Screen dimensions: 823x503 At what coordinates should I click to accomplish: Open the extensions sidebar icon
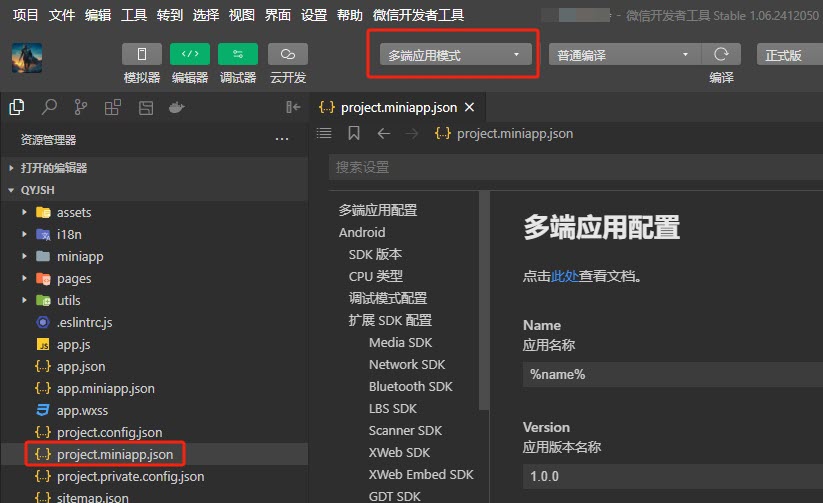[113, 107]
